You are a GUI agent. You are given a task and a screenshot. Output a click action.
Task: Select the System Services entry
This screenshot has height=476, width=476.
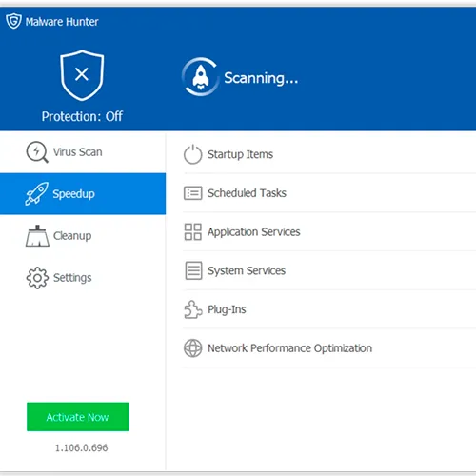click(x=329, y=270)
